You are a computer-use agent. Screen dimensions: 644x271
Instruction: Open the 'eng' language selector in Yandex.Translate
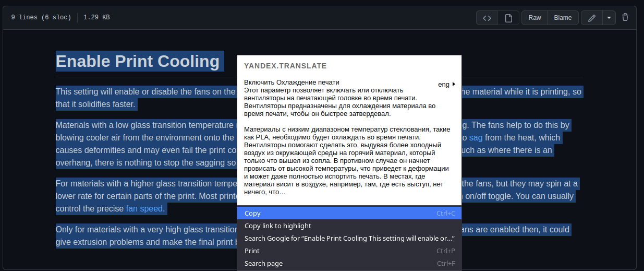(x=446, y=84)
